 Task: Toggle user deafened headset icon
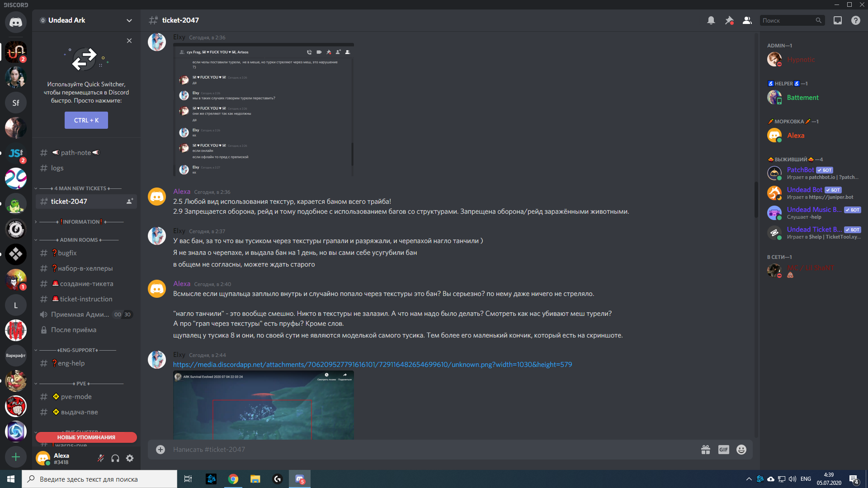coord(115,458)
